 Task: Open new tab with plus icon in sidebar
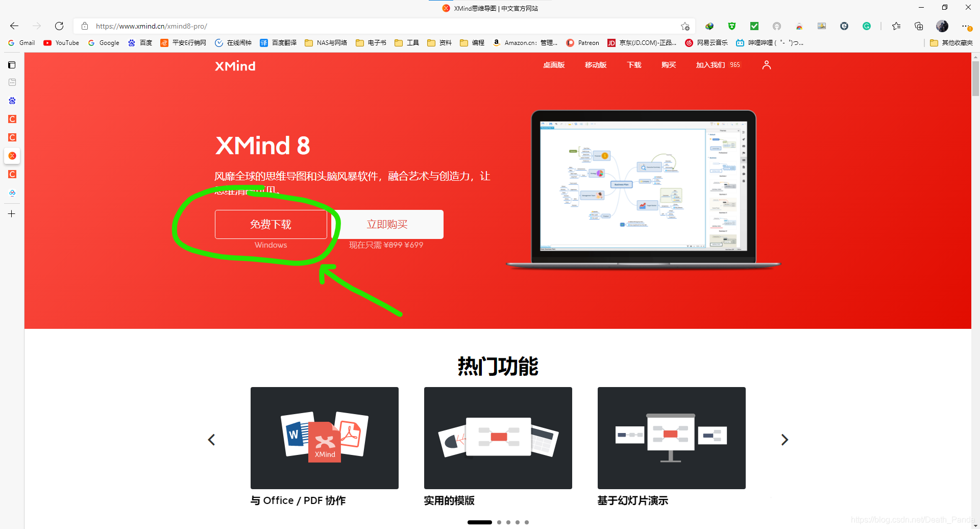click(x=12, y=214)
